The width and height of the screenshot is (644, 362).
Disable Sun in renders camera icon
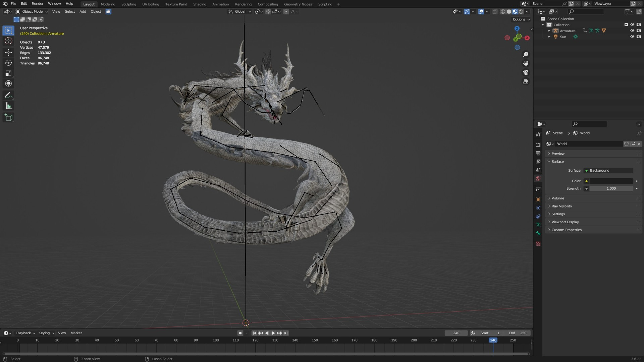pos(639,37)
